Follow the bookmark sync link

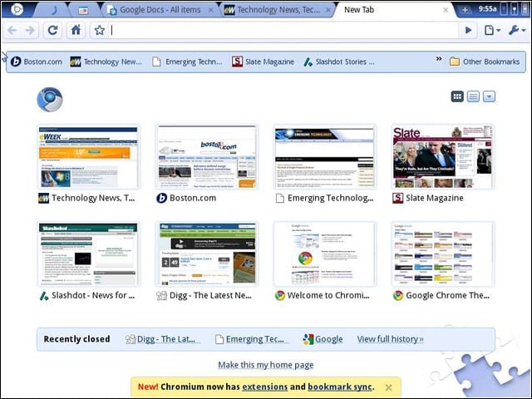(x=340, y=387)
